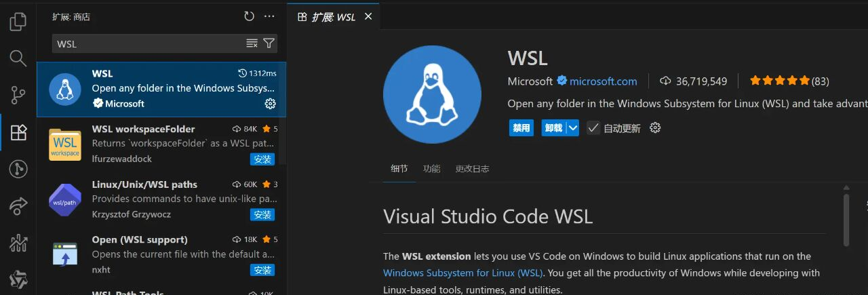Click the 18K download count of Open (WSL support)

(251, 240)
